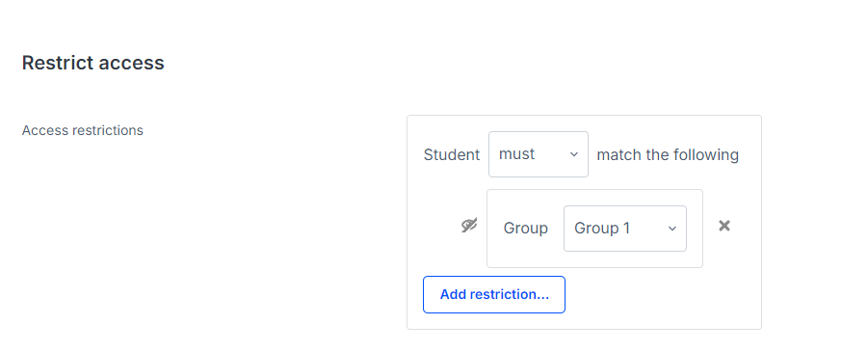Click the Add restriction... button
The image size is (868, 352).
pyautogui.click(x=494, y=294)
